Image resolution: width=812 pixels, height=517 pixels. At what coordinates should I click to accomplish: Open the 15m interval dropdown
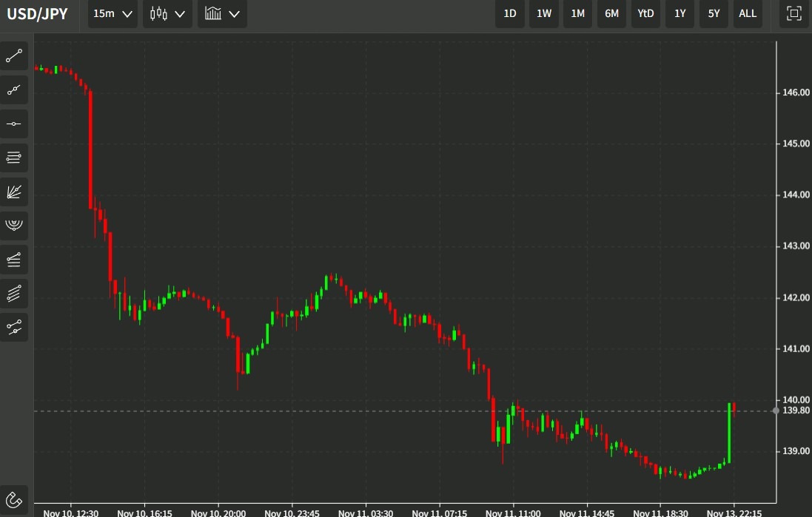point(113,13)
